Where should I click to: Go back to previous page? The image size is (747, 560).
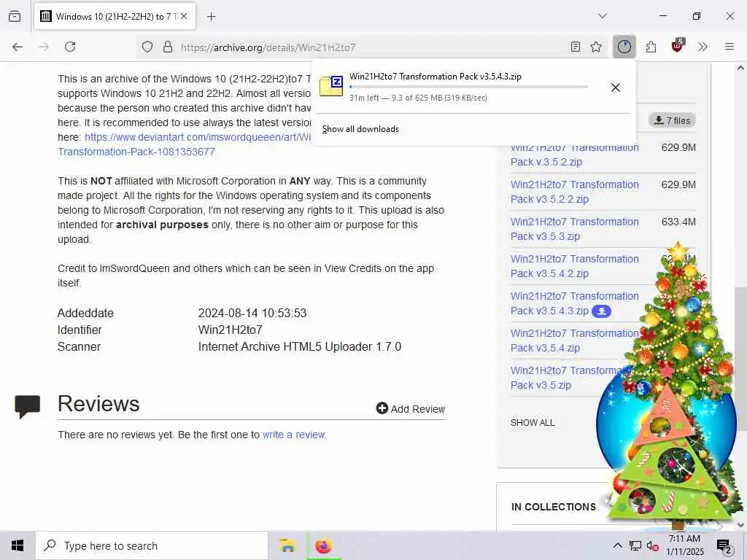pyautogui.click(x=18, y=47)
